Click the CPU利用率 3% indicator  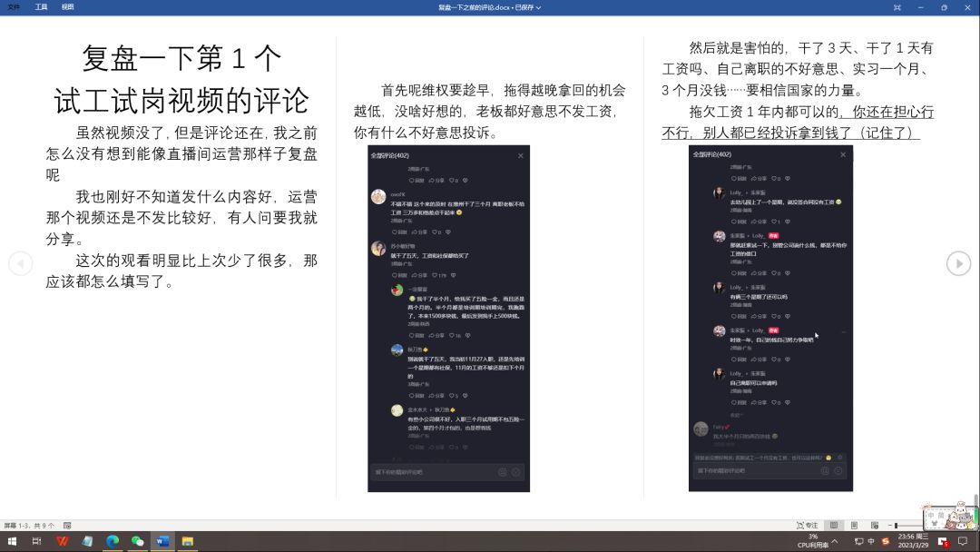click(x=812, y=541)
